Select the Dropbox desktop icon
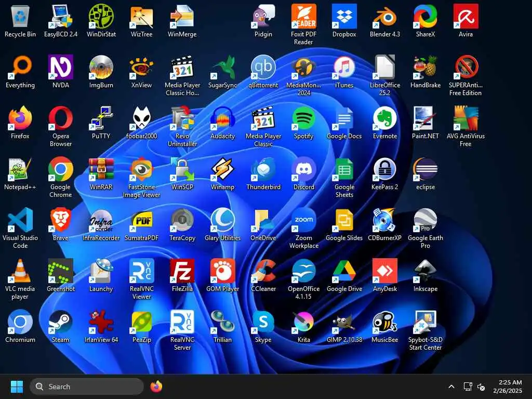 pyautogui.click(x=344, y=16)
